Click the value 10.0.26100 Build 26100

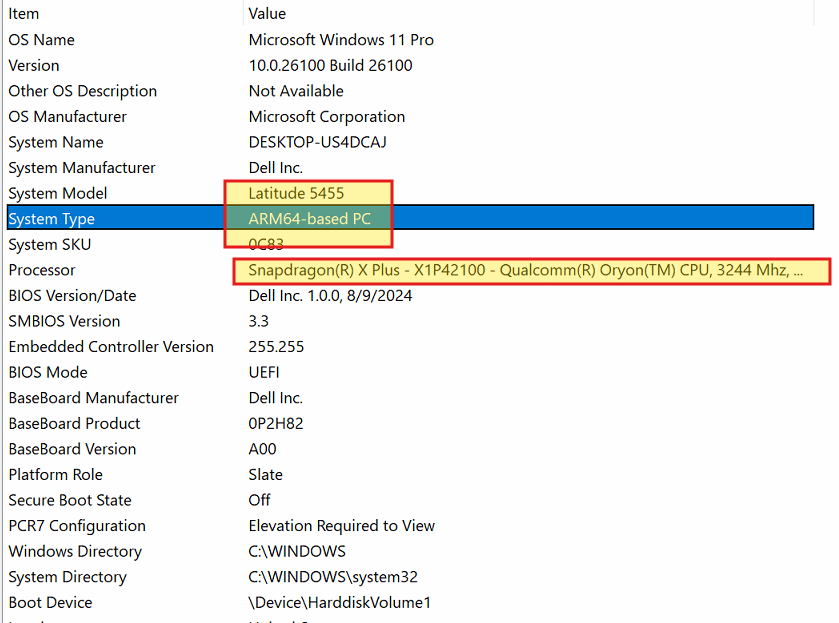330,65
